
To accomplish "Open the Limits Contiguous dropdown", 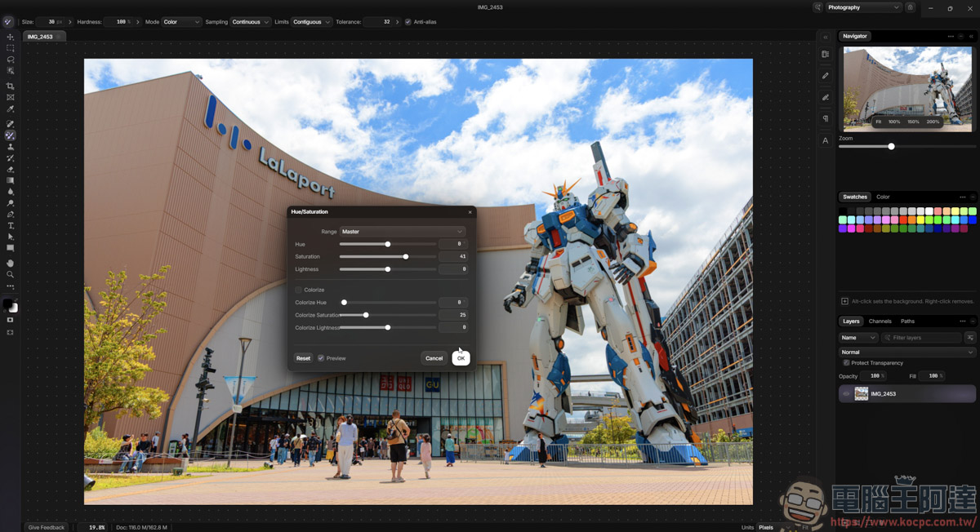I will click(311, 22).
